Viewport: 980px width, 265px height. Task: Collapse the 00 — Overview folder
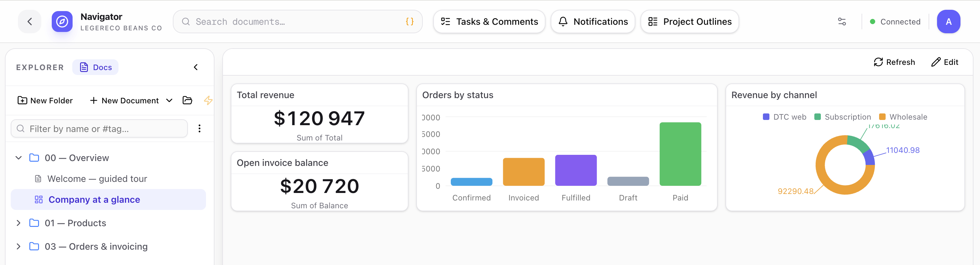pos(18,158)
